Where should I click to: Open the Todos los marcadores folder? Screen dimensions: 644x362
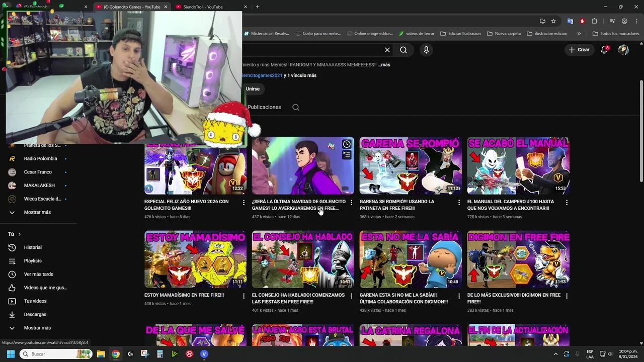tap(616, 34)
